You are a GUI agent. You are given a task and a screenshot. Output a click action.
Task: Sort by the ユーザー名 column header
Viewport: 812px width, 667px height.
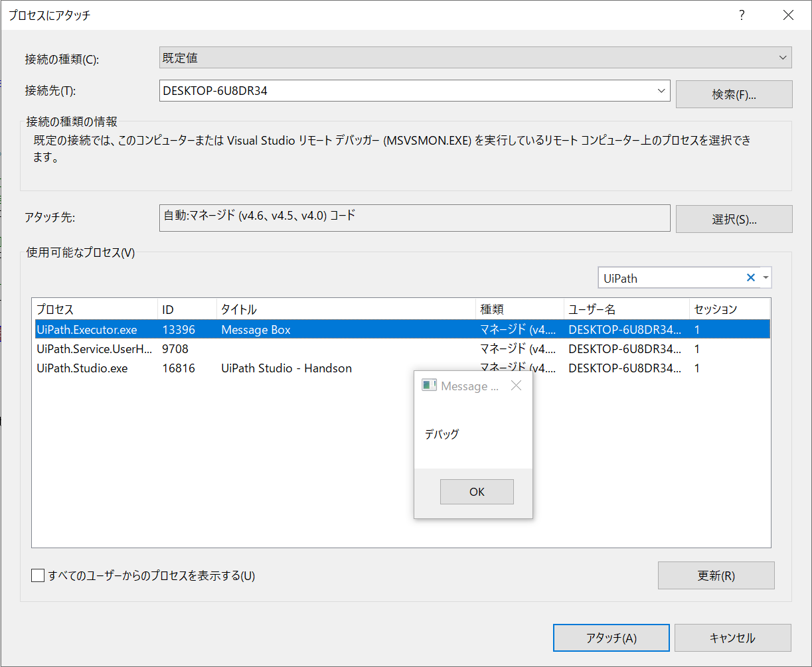tap(627, 309)
